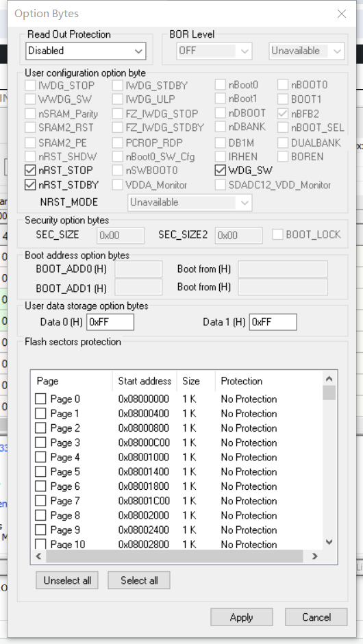Select address 0x08000C00 in the list
The width and height of the screenshot is (363, 644).
click(144, 443)
